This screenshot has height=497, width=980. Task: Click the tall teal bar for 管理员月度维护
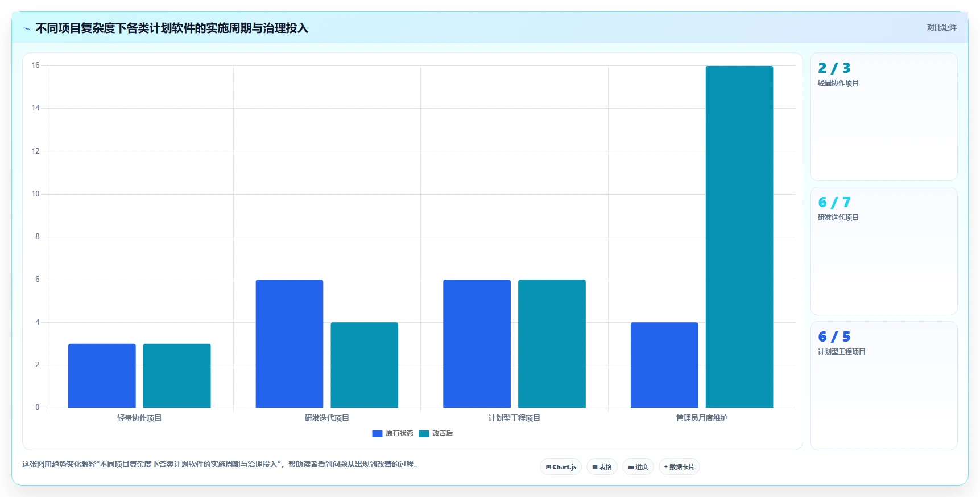click(x=739, y=237)
